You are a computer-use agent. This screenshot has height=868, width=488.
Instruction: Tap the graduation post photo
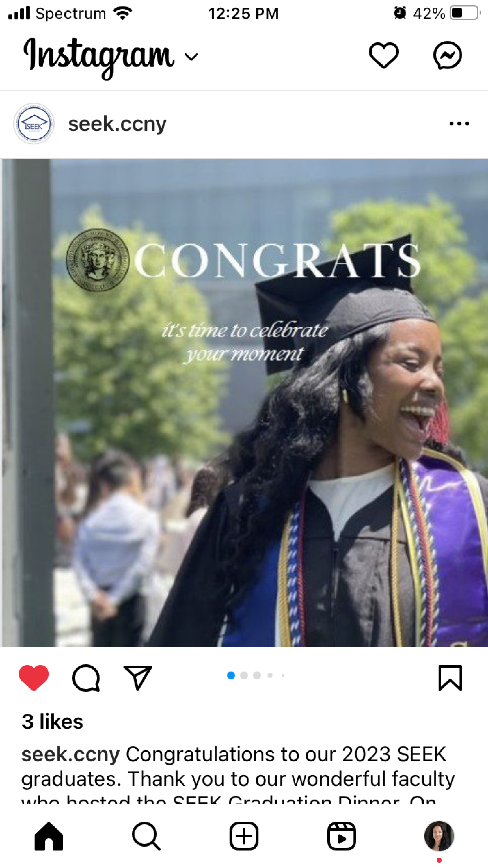pyautogui.click(x=244, y=402)
